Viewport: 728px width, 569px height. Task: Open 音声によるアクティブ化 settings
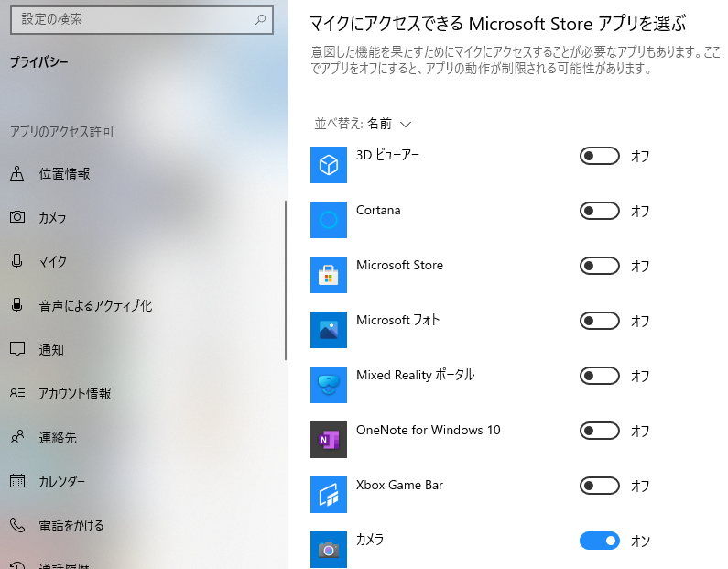[x=142, y=305]
